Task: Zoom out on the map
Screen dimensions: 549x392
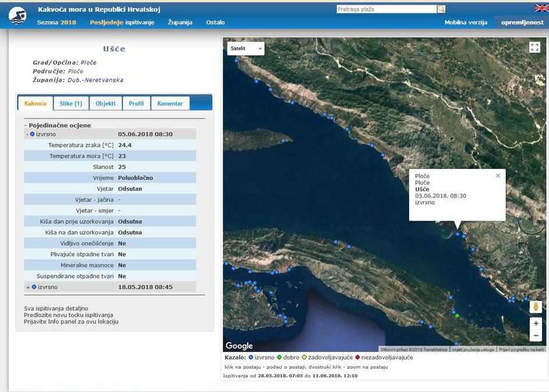Action: pyautogui.click(x=536, y=336)
